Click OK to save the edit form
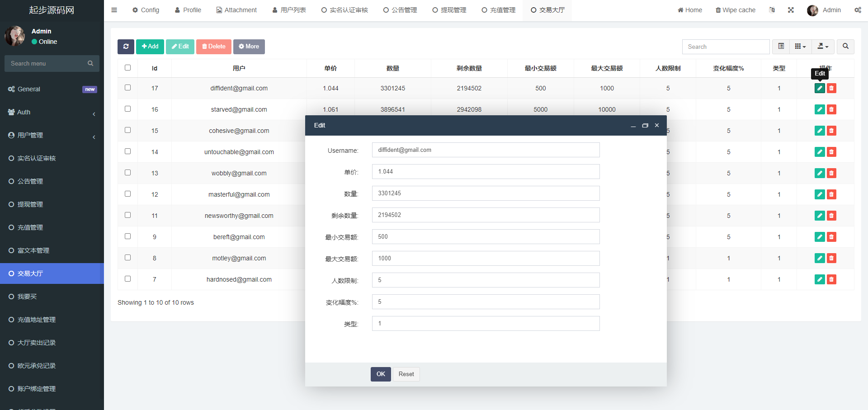The image size is (868, 410). pyautogui.click(x=381, y=374)
